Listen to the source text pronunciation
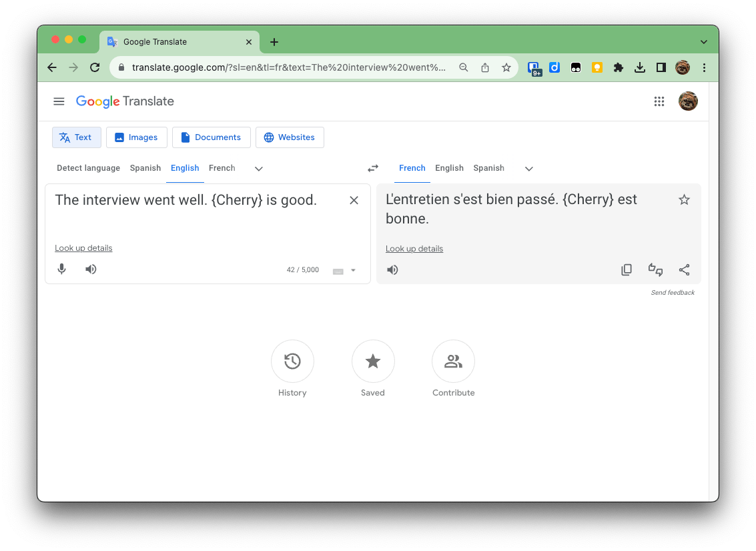756x551 pixels. click(91, 269)
